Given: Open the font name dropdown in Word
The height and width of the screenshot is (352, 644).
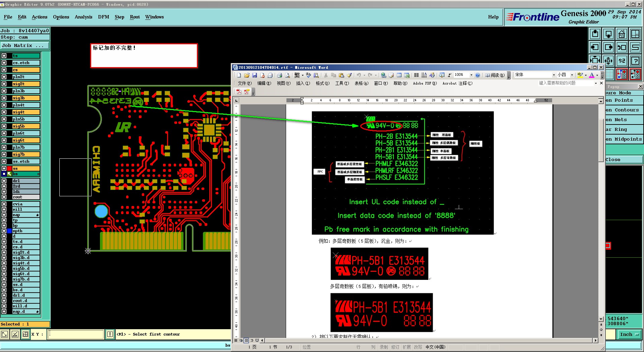Looking at the screenshot, I should click(x=554, y=75).
